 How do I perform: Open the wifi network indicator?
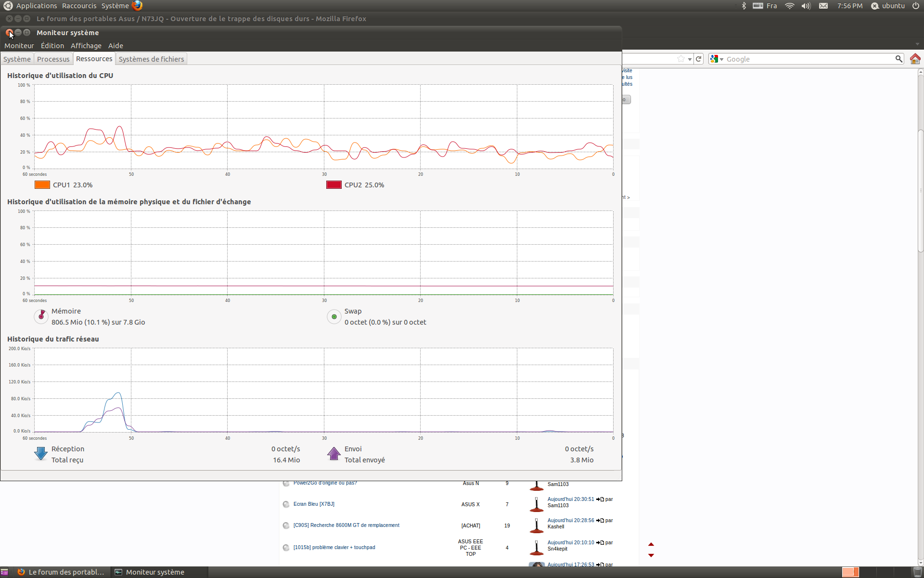coord(789,6)
